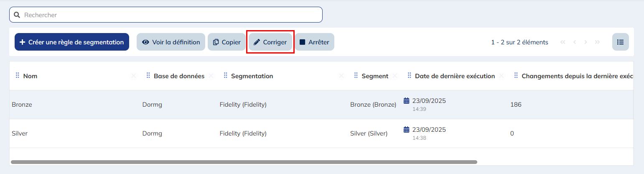Open Voir la définition
This screenshot has height=174, width=644.
(x=171, y=42)
